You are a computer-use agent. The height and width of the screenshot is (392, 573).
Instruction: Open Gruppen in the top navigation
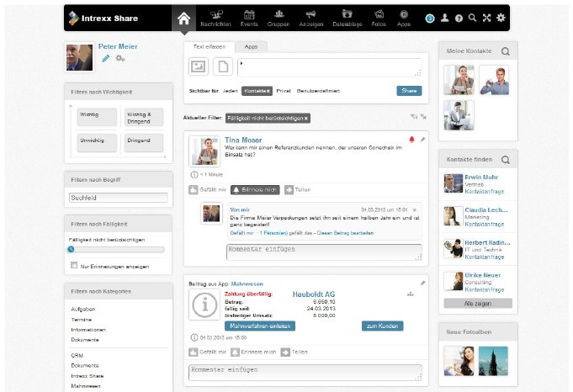click(279, 19)
